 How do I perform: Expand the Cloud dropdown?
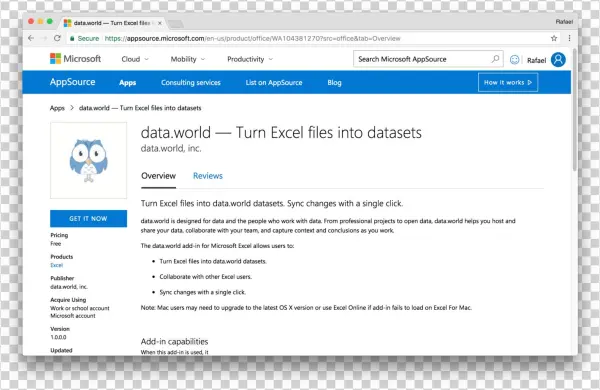(x=135, y=59)
